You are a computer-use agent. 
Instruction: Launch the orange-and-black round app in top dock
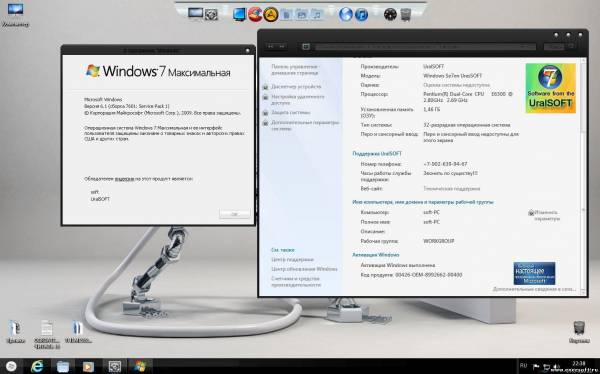tap(271, 15)
